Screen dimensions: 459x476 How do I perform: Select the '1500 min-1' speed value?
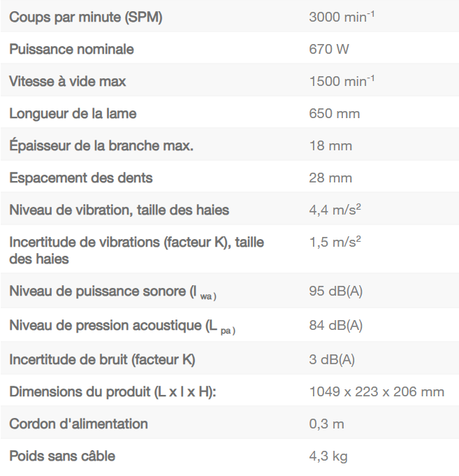(342, 82)
